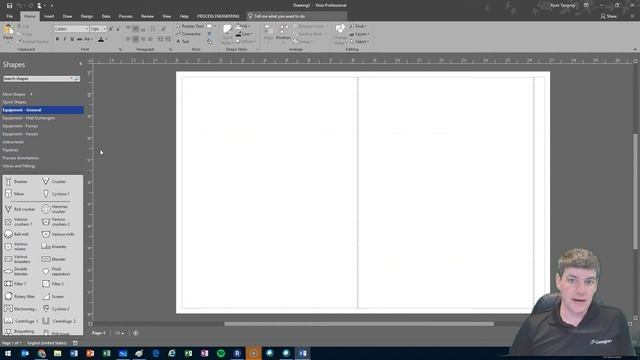Open the Select dropdown

pyautogui.click(x=359, y=42)
